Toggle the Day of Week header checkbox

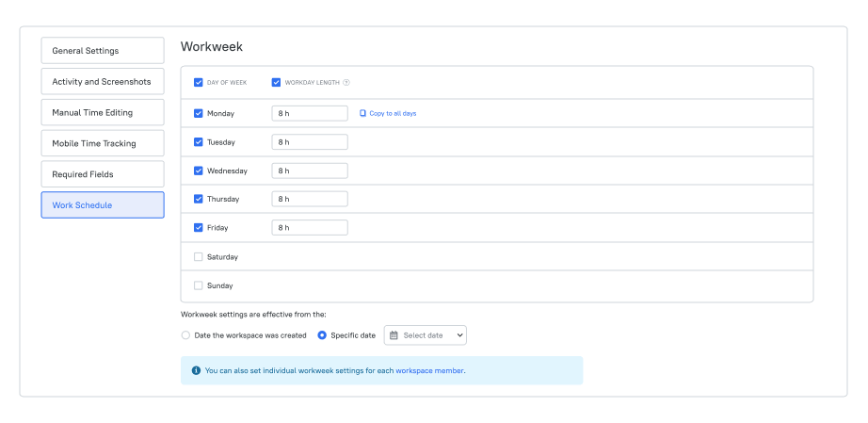coord(199,83)
